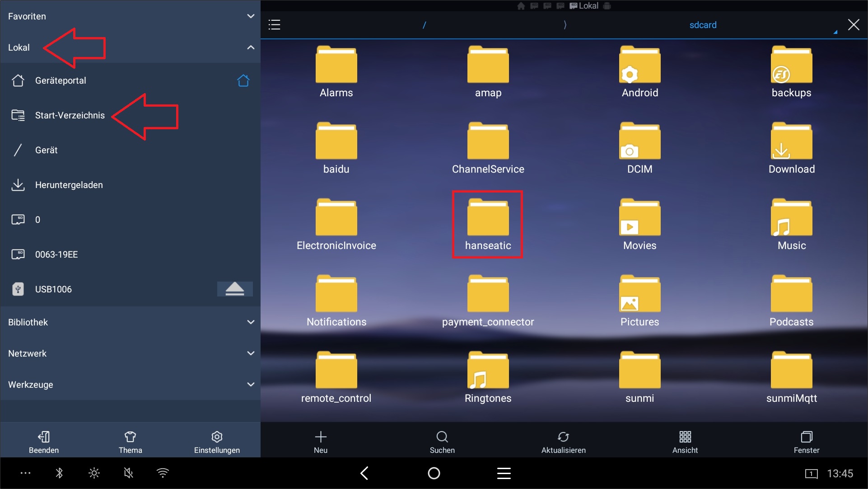Click the hamburger menu icon in the toolbar
Screen dimensions: 868x489
coord(274,25)
